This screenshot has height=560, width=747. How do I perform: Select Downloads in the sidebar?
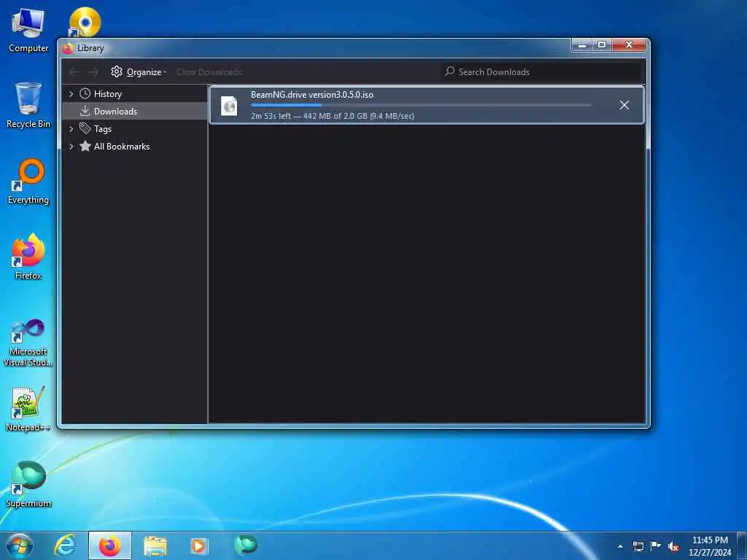click(x=135, y=111)
